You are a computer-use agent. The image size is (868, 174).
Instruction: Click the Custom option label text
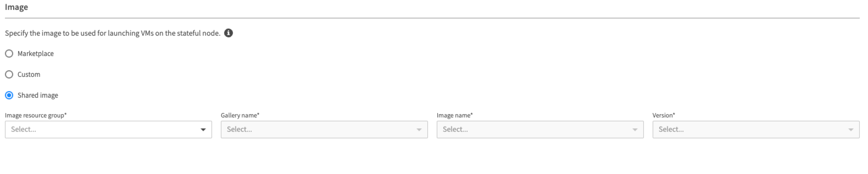[x=29, y=74]
